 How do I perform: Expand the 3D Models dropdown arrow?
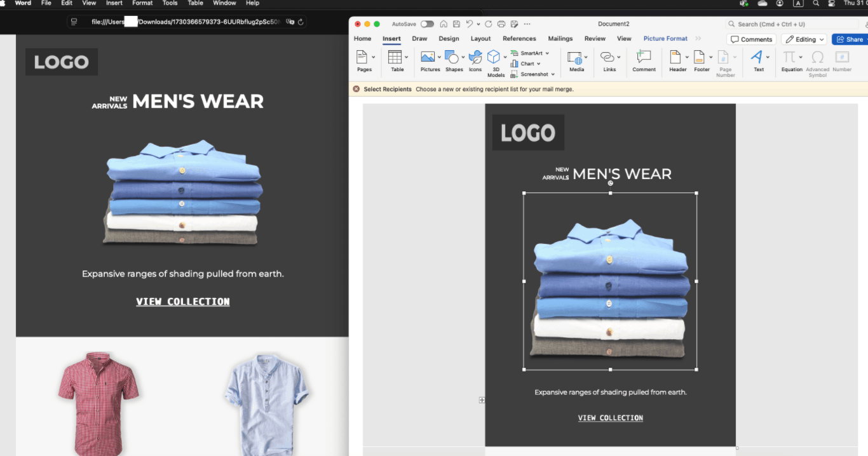point(505,57)
